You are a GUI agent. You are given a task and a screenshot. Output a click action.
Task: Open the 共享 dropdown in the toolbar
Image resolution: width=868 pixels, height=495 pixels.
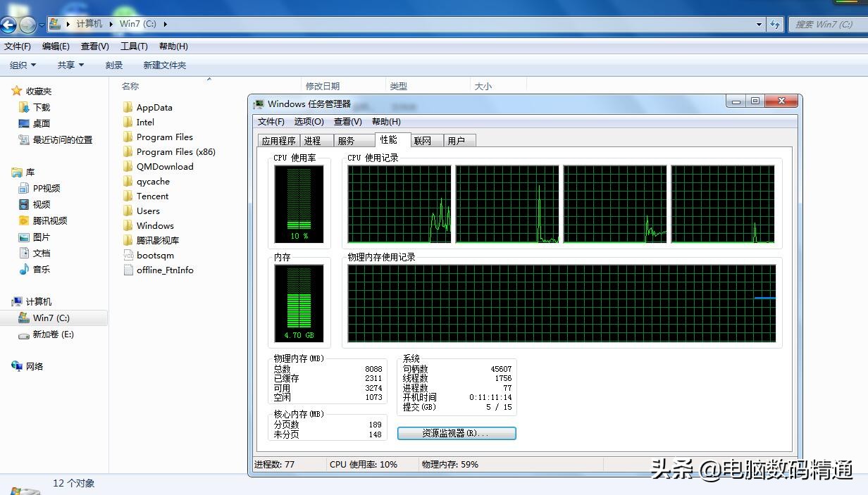(x=70, y=65)
